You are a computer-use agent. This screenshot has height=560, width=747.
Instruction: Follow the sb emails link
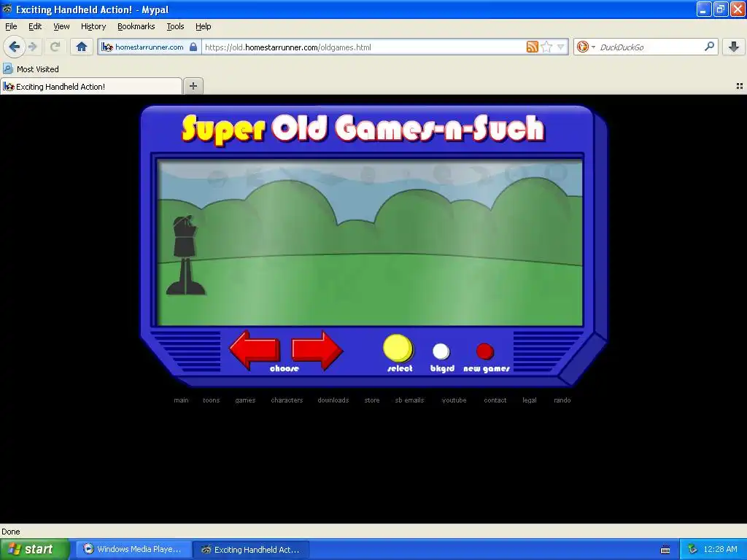(409, 400)
